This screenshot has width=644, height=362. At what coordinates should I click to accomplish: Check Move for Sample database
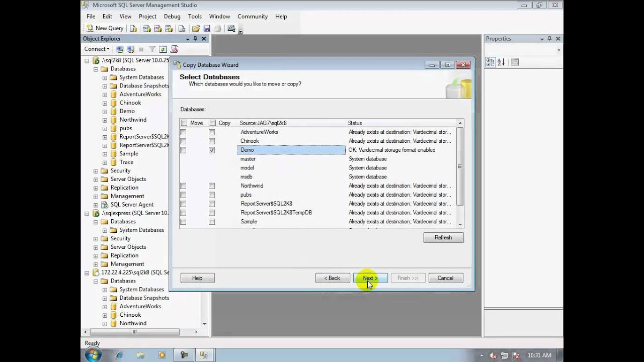(x=183, y=222)
